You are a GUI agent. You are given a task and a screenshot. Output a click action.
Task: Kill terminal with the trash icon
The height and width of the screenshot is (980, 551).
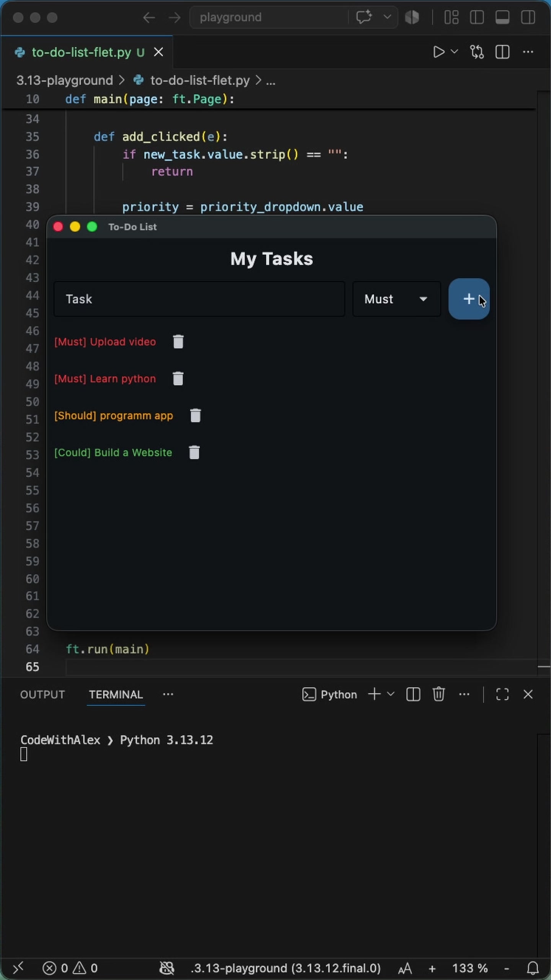[439, 694]
